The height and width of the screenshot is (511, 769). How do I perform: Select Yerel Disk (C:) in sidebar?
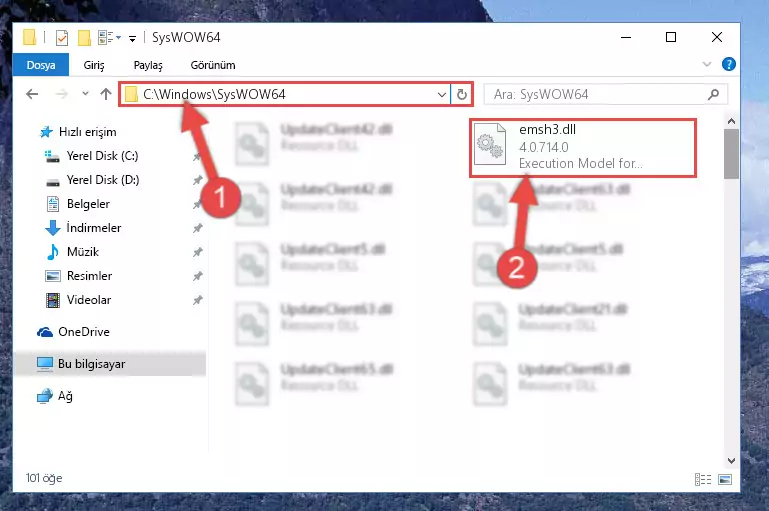pyautogui.click(x=92, y=156)
